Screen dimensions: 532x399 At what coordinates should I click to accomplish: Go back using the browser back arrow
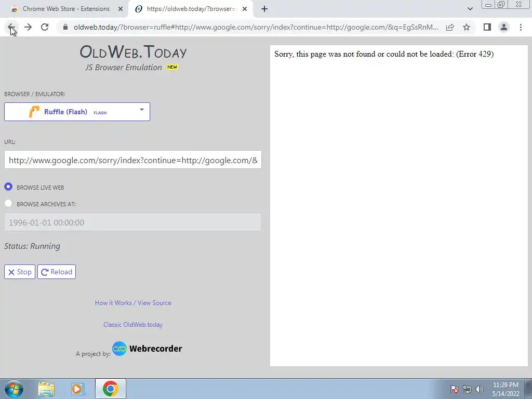[x=11, y=27]
